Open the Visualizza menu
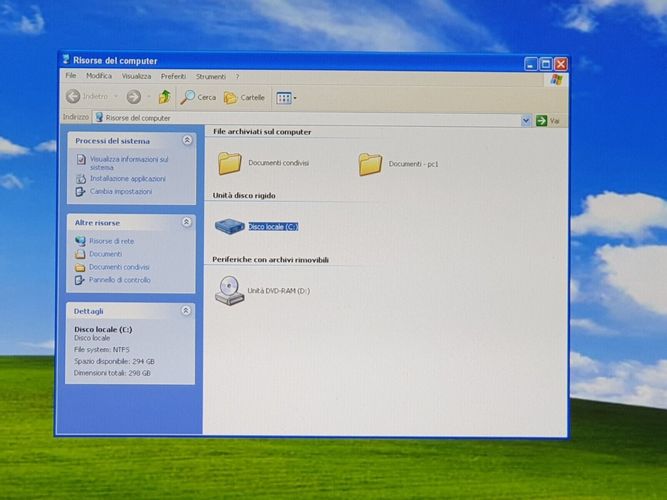Screen dimensions: 667x500 click(x=136, y=77)
